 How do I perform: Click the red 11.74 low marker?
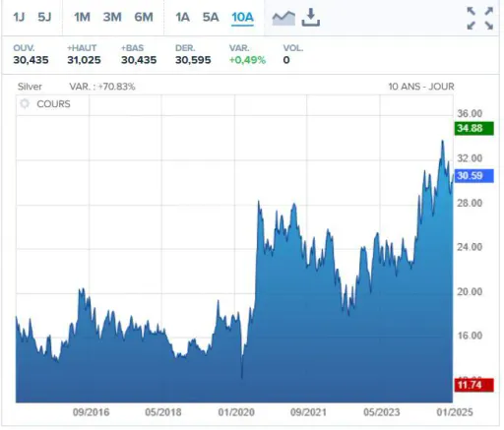473,385
